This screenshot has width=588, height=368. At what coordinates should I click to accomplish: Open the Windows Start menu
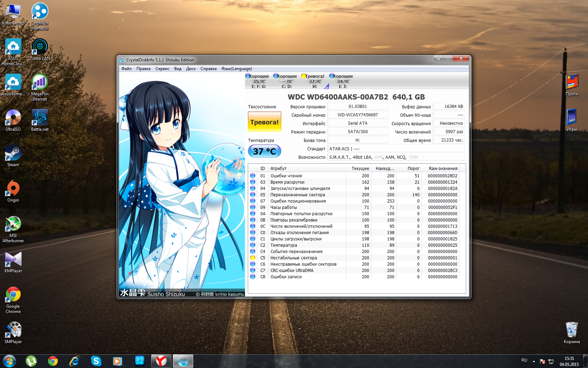pyautogui.click(x=9, y=361)
